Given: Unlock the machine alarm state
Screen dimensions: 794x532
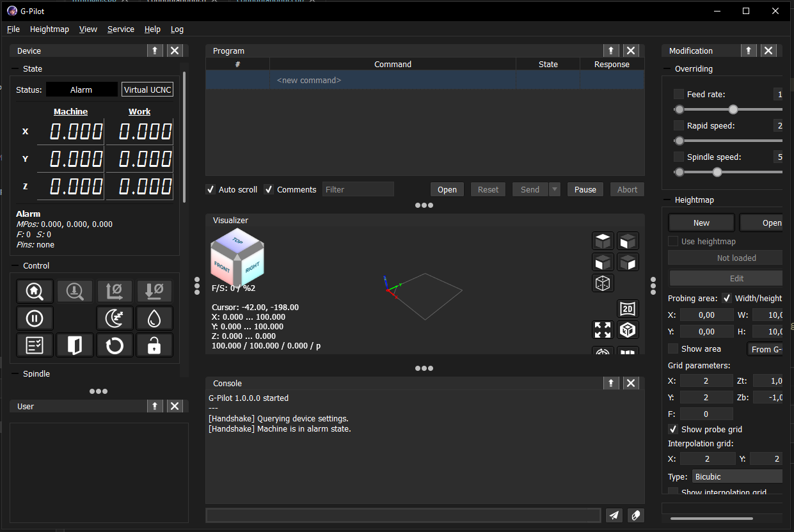Looking at the screenshot, I should pyautogui.click(x=154, y=345).
